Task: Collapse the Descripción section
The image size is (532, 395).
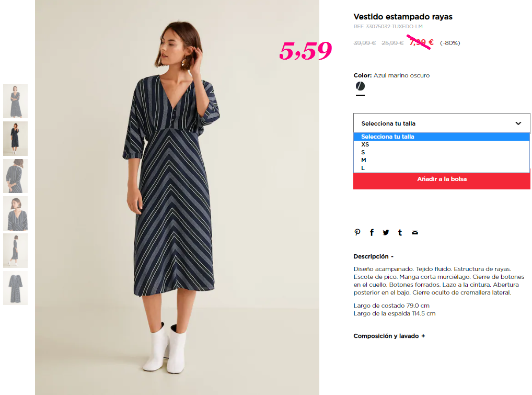Action: tap(373, 256)
